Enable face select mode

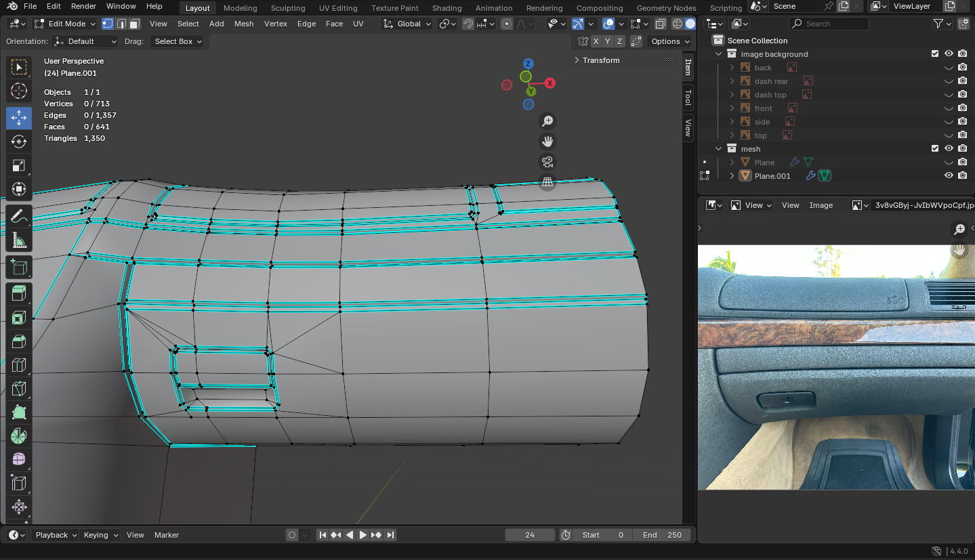pos(134,24)
